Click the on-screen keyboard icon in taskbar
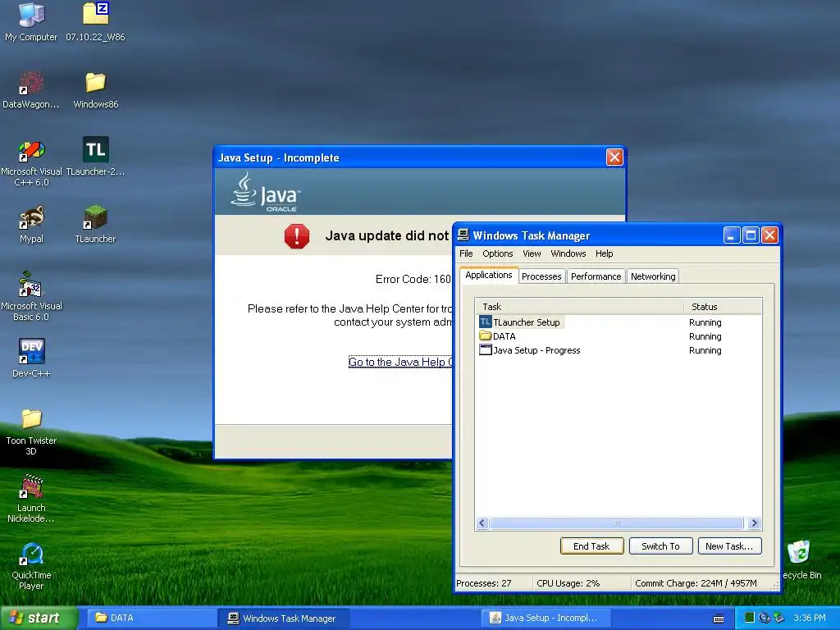This screenshot has height=630, width=840. click(x=719, y=619)
